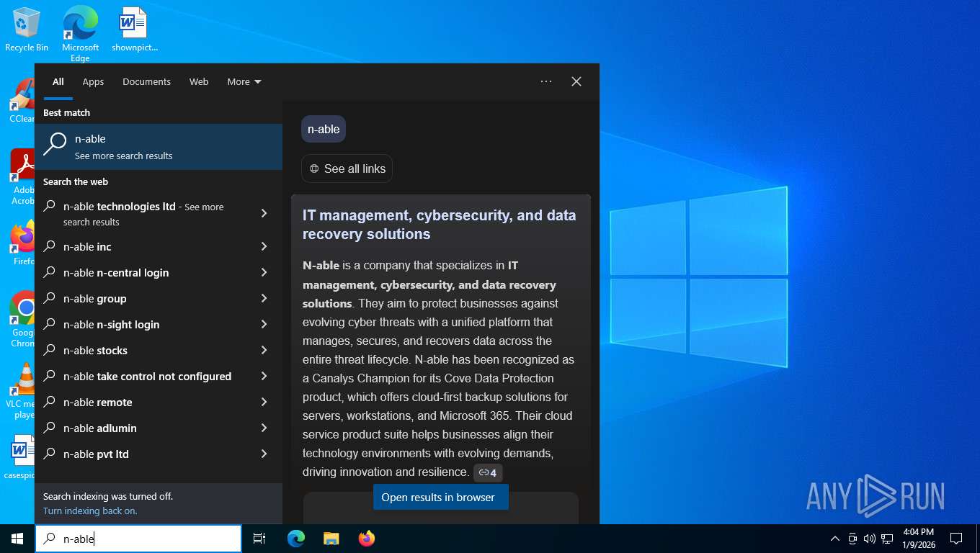This screenshot has width=980, height=553.
Task: Choose the n-able stocks suggestion
Action: coord(159,350)
